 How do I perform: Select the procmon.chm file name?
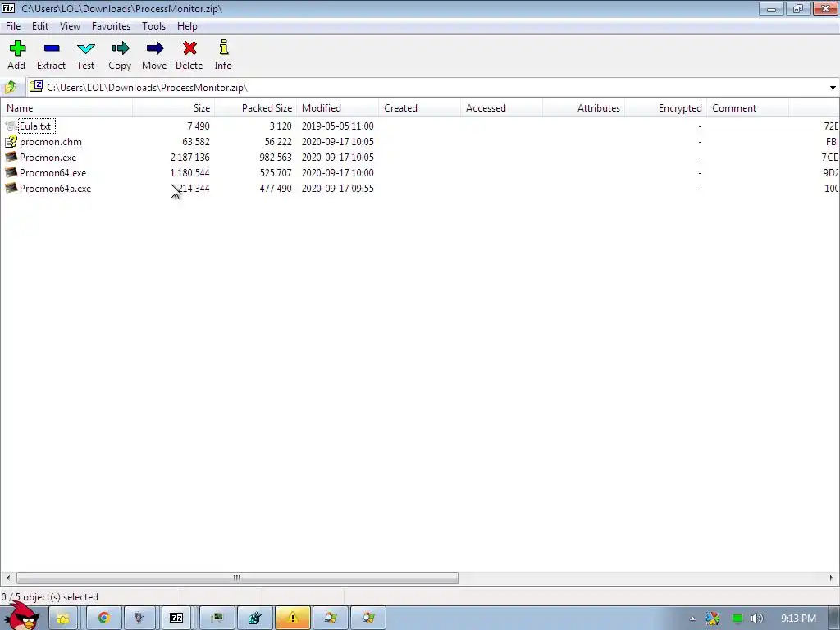(51, 142)
